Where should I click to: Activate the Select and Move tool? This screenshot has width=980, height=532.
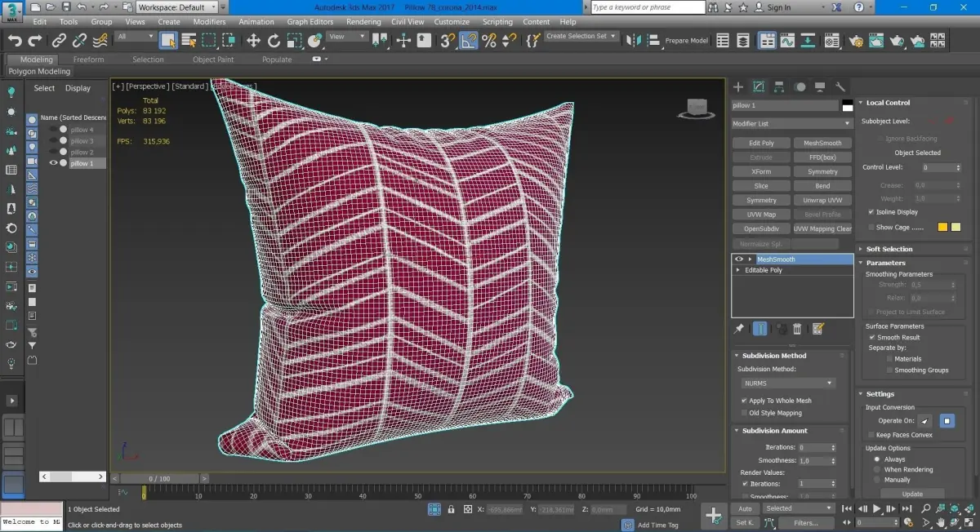[x=253, y=40]
